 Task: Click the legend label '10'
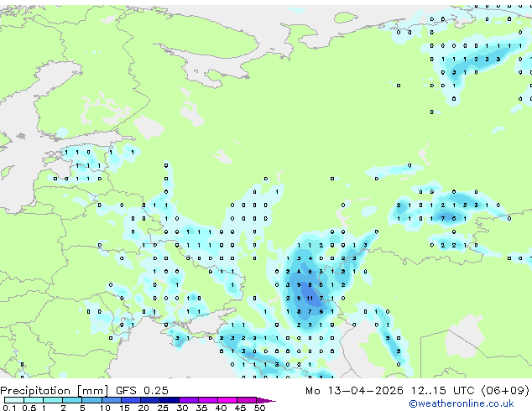coord(105,408)
